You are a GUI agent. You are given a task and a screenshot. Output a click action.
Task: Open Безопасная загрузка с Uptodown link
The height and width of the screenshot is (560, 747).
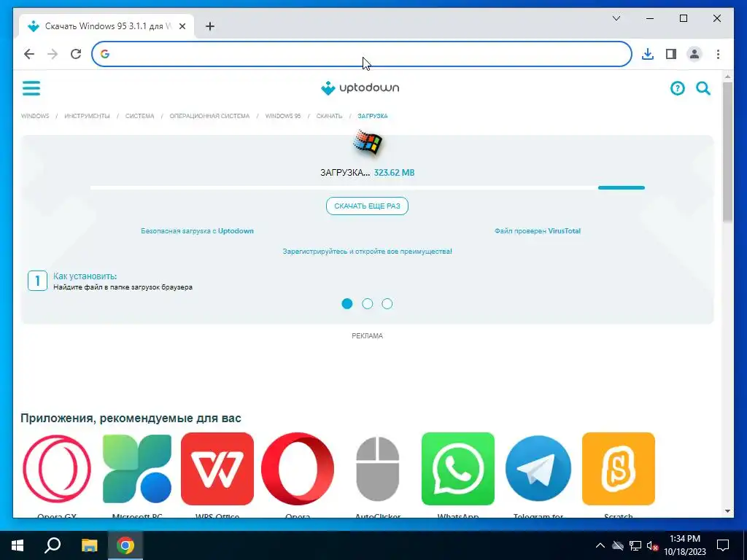coord(197,231)
